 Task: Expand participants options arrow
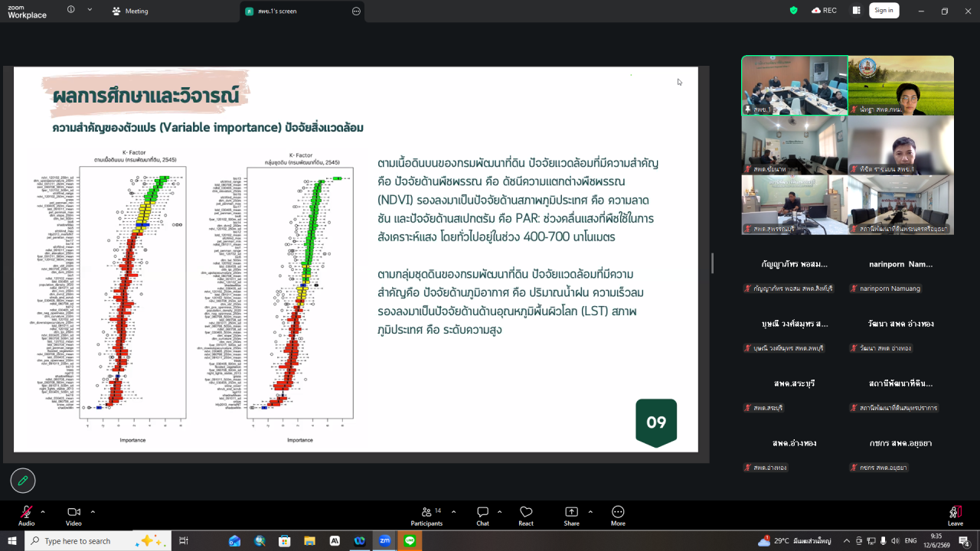[x=453, y=511]
